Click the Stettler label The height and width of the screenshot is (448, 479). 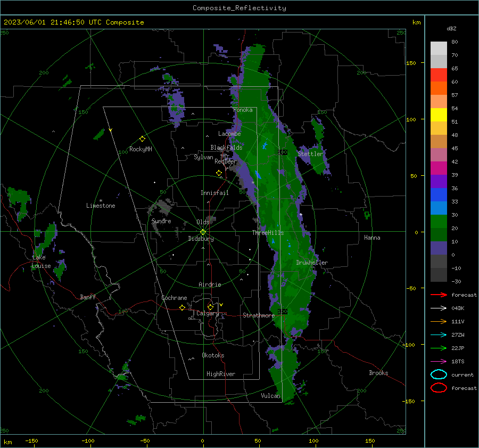310,154
